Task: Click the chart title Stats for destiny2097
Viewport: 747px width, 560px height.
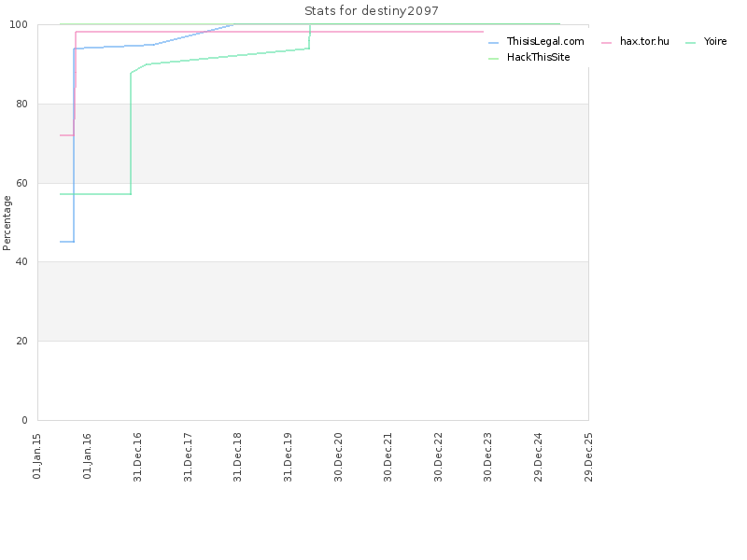Action: coord(372,11)
